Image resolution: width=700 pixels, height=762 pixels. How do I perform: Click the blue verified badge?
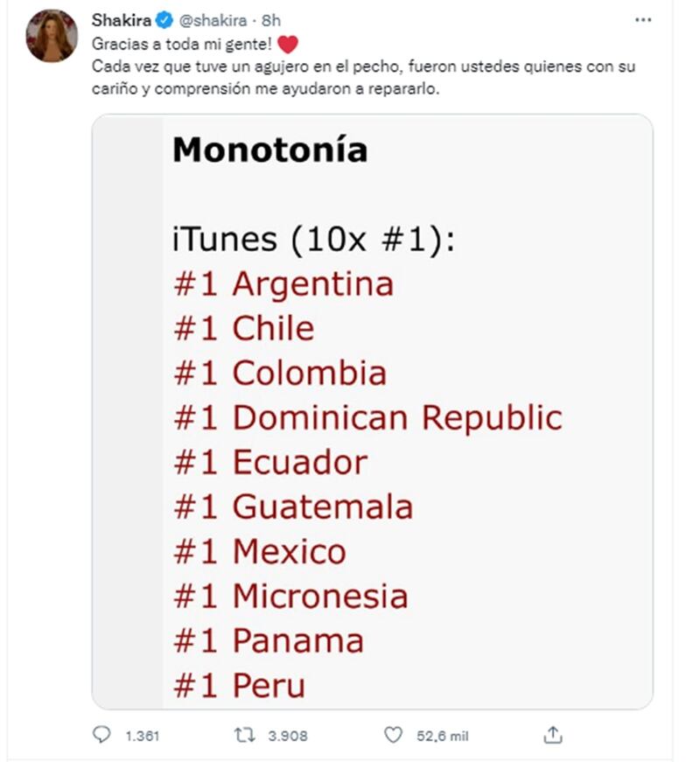tap(164, 20)
